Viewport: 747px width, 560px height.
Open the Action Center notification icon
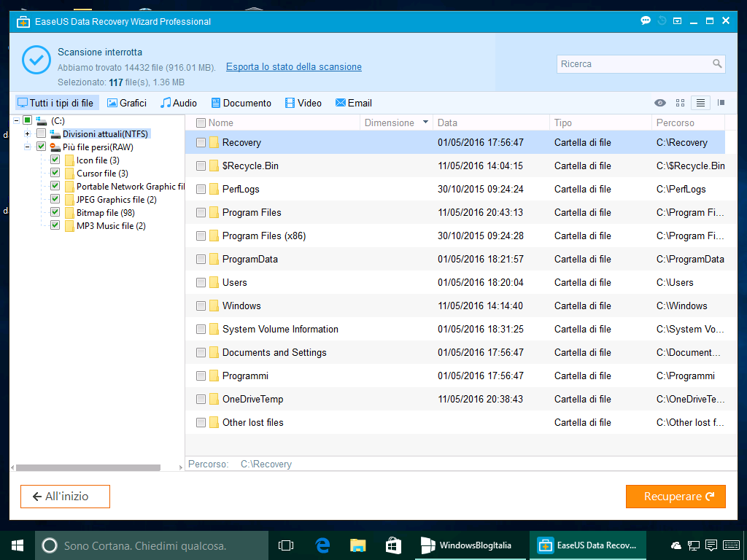click(711, 545)
